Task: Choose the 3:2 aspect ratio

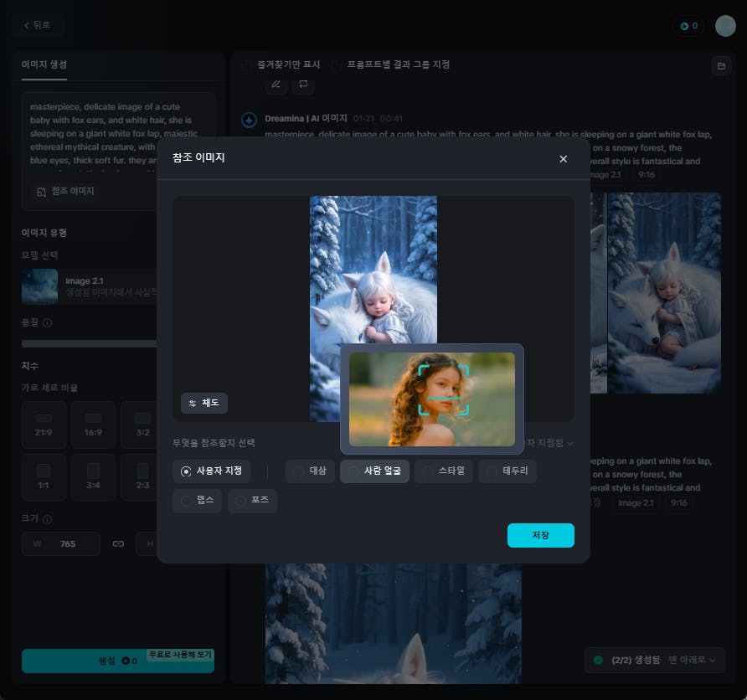Action: point(141,425)
